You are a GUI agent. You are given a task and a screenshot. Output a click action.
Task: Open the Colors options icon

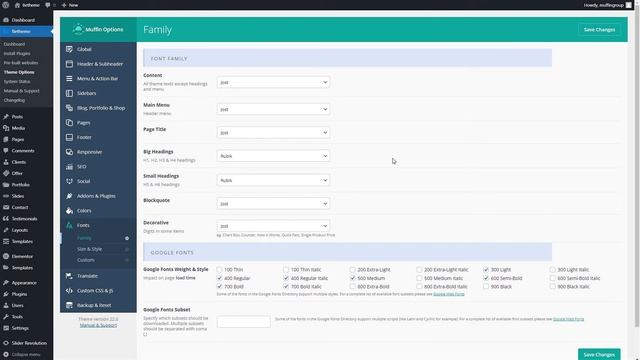(69, 211)
